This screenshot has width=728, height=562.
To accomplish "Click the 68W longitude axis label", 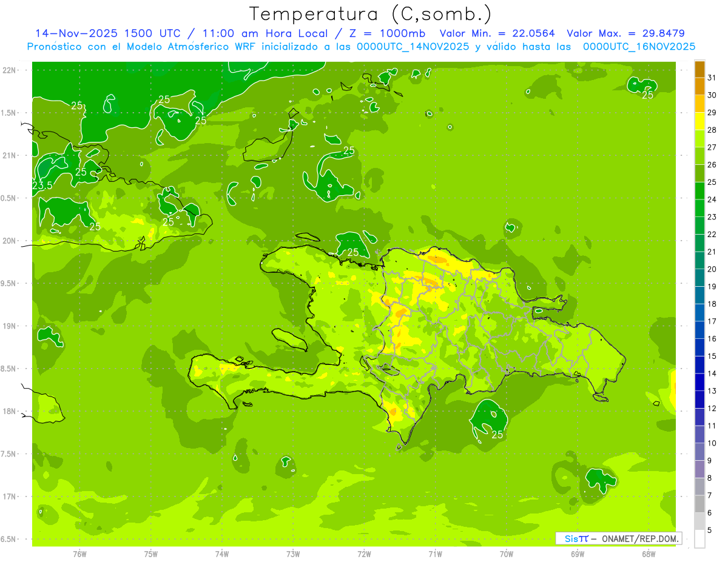I will coord(649,554).
